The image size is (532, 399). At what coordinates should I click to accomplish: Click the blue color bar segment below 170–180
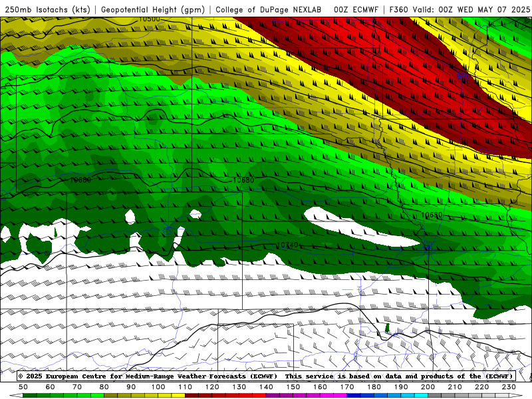tap(360, 396)
